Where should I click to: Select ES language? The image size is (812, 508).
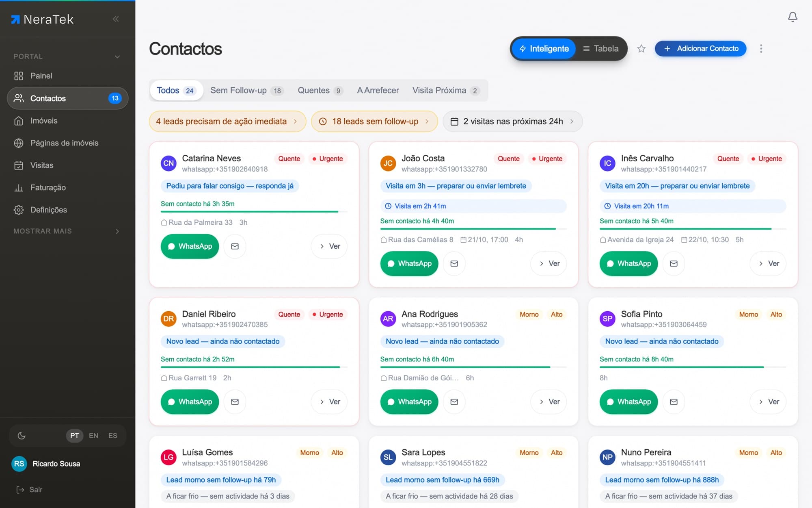(x=112, y=436)
